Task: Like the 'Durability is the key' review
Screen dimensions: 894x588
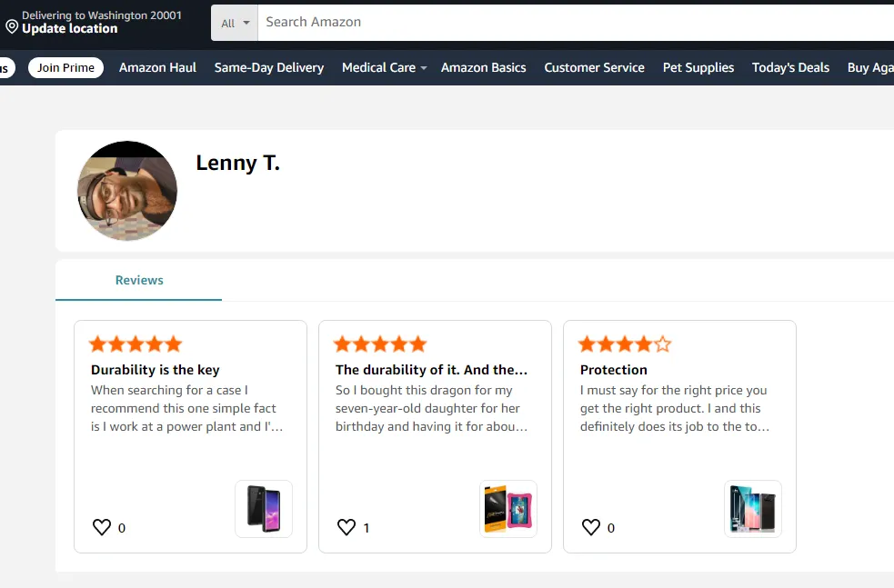Action: [102, 527]
